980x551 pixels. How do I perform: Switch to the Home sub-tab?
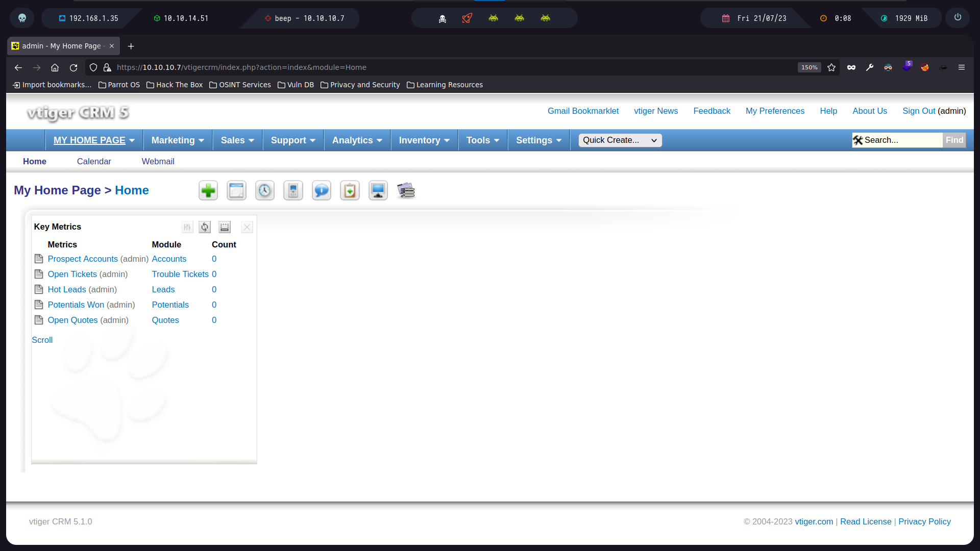coord(35,161)
